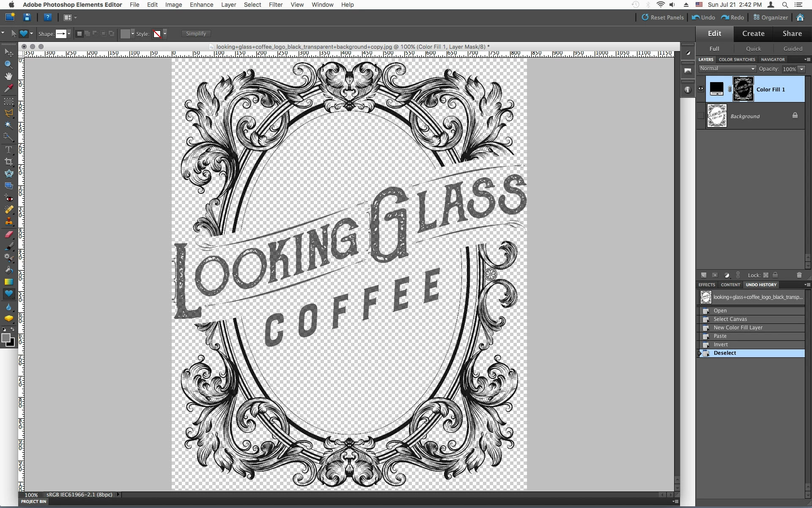This screenshot has width=812, height=508.
Task: Show the Background layer
Action: (x=701, y=116)
